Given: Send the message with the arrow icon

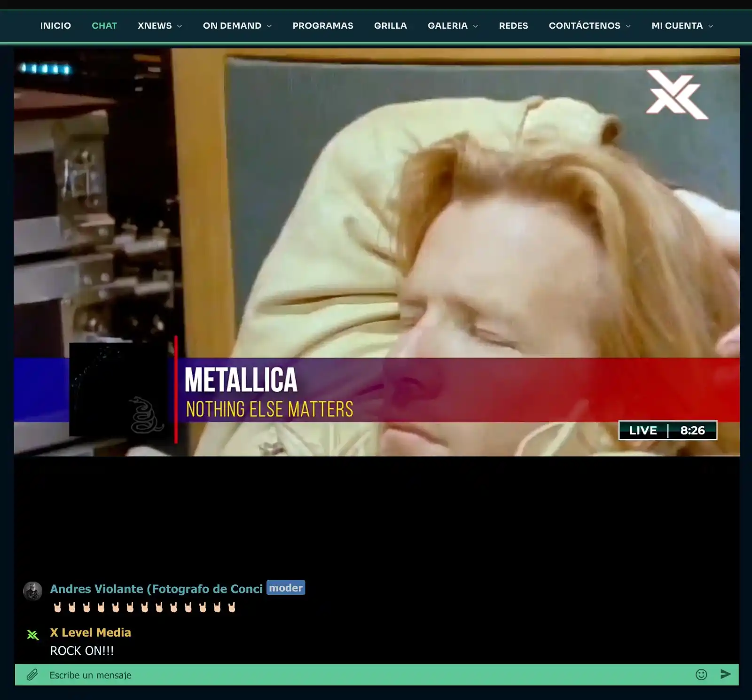Looking at the screenshot, I should (x=726, y=675).
